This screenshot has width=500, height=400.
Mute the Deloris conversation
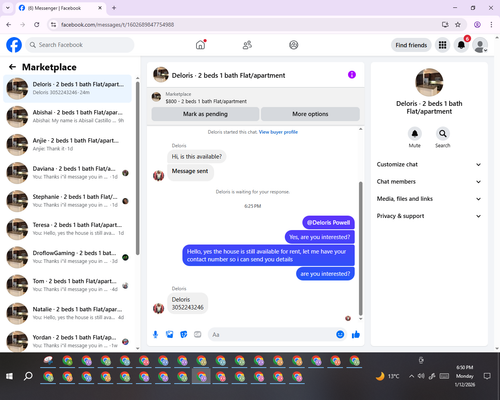[415, 134]
